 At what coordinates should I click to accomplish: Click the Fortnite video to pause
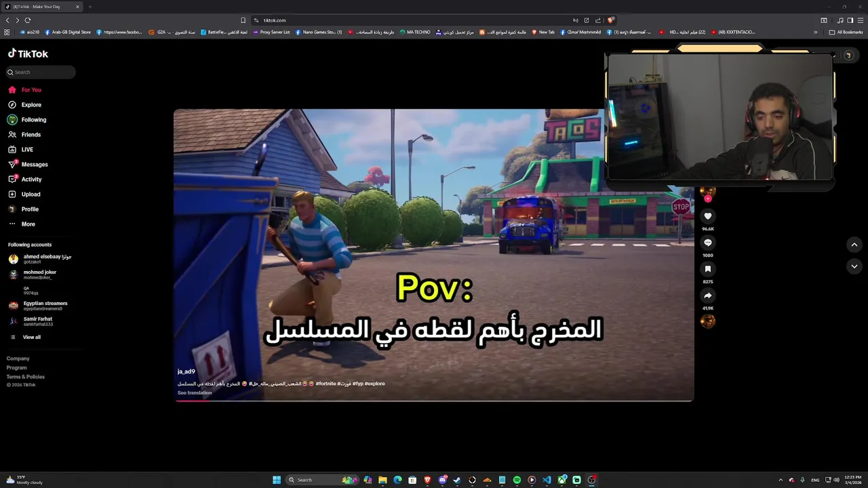tap(434, 255)
